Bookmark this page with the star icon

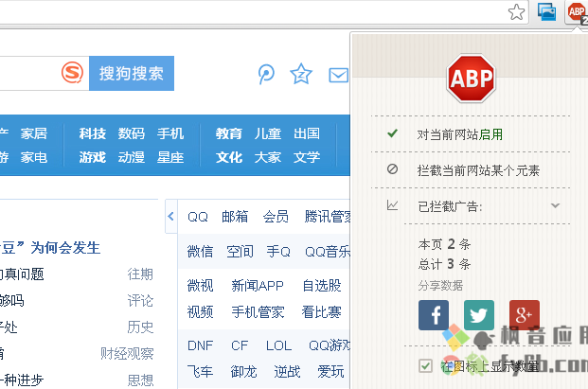click(516, 12)
